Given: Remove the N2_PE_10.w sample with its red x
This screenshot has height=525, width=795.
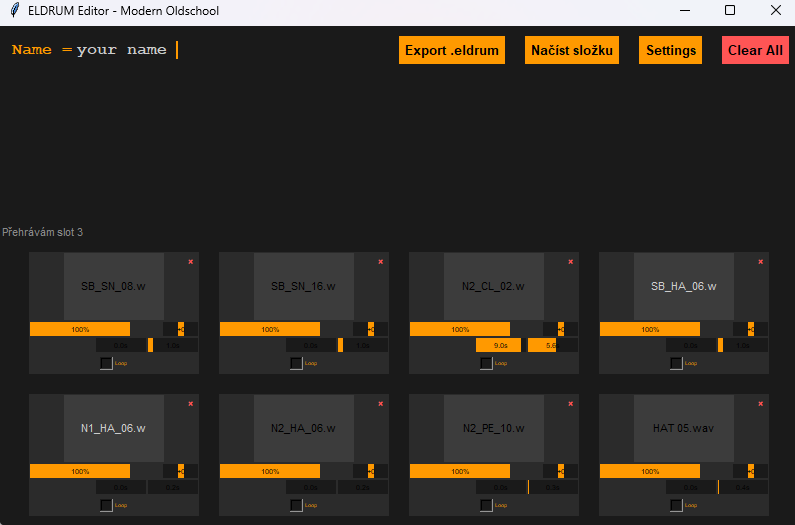Looking at the screenshot, I should [x=570, y=404].
